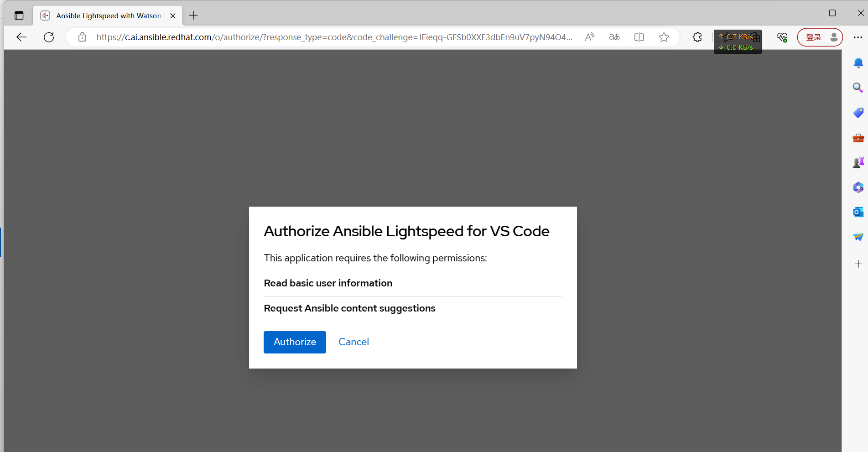Screen dimensions: 868x452
Task: Open the sidebar Shopping tag
Action: point(858,113)
